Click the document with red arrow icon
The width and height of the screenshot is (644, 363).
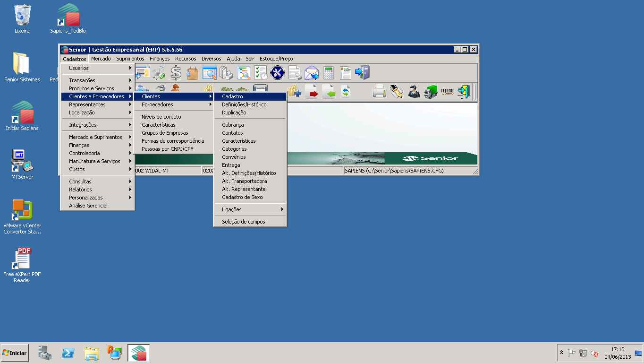tap(312, 91)
